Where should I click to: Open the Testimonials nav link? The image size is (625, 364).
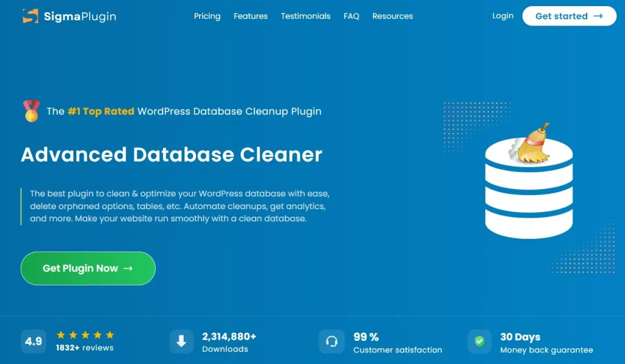306,16
